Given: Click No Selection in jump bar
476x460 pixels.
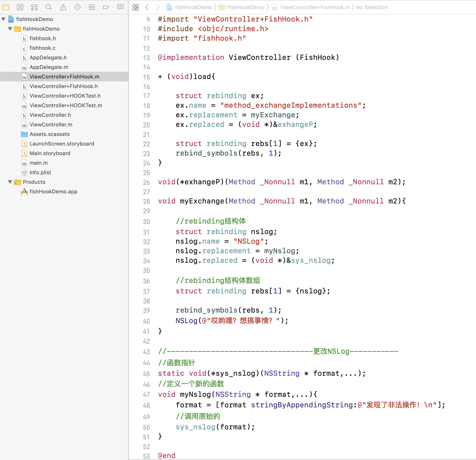Looking at the screenshot, I should tap(371, 7).
